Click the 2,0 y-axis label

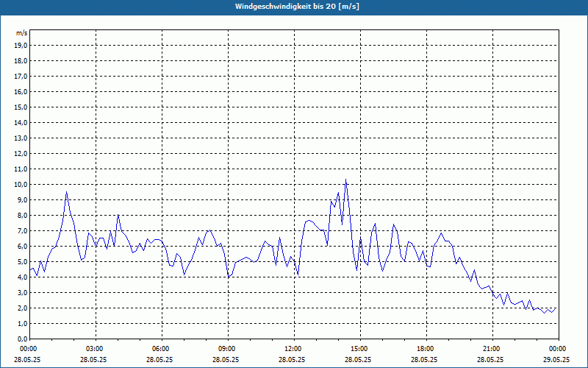(23, 308)
